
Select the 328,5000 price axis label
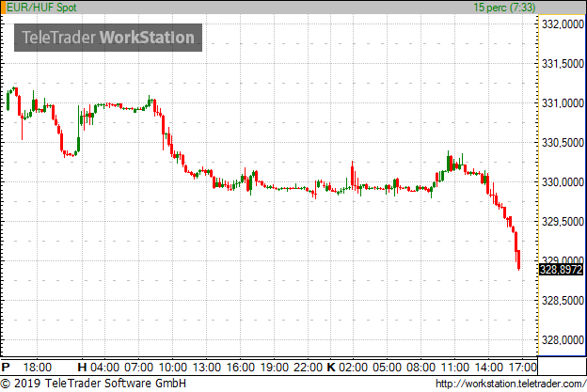coord(563,301)
